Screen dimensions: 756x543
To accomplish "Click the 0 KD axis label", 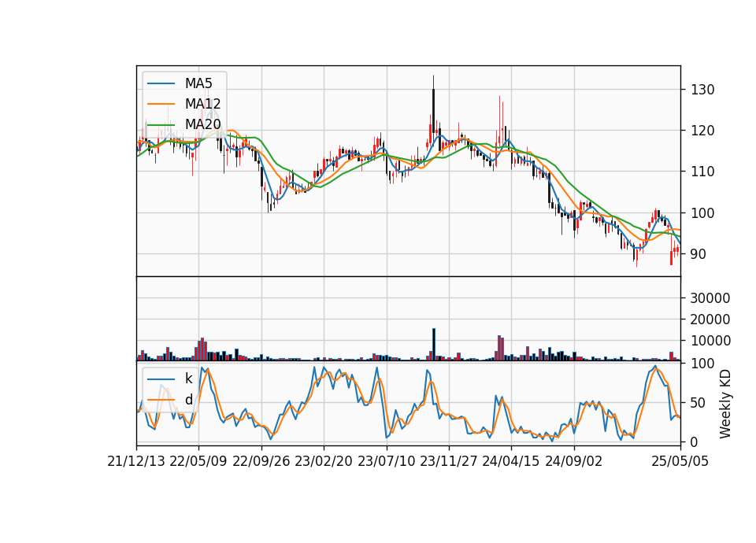I will coord(695,441).
